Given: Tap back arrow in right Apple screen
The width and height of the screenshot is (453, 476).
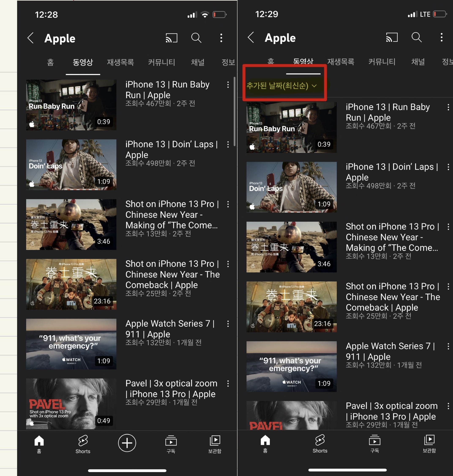Looking at the screenshot, I should point(251,37).
